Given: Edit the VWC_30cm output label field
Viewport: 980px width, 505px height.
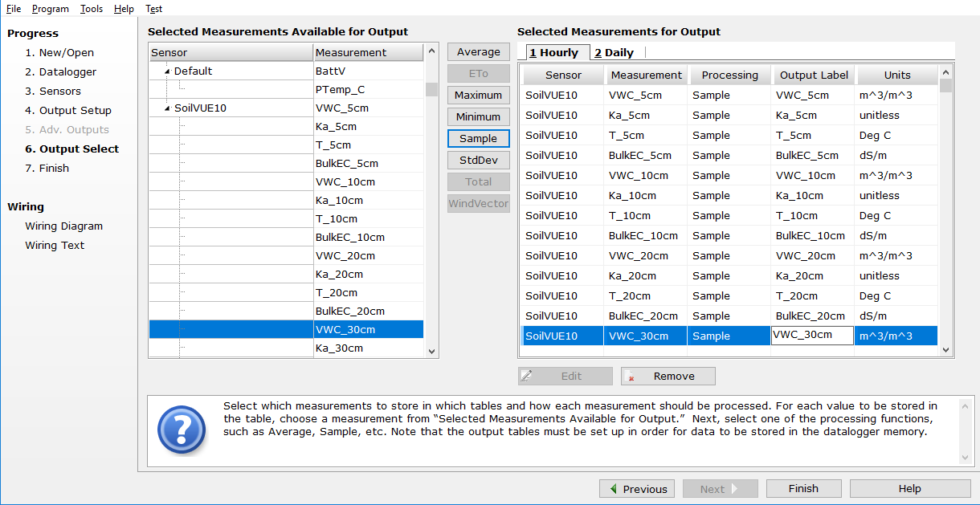Looking at the screenshot, I should [x=811, y=336].
